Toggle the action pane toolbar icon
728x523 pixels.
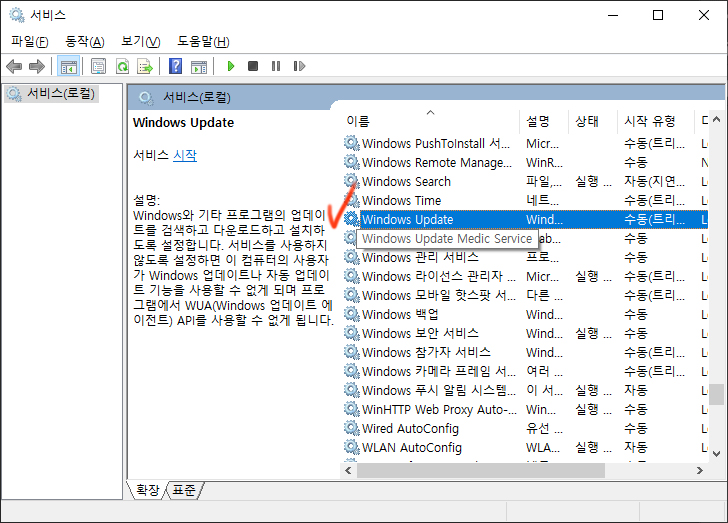[199, 66]
